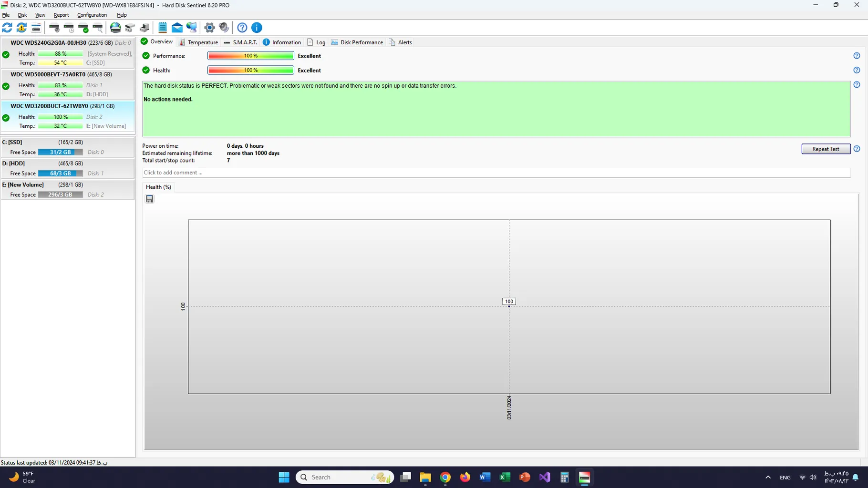Click the question mark help toolbar icon
The image size is (868, 488).
click(242, 28)
